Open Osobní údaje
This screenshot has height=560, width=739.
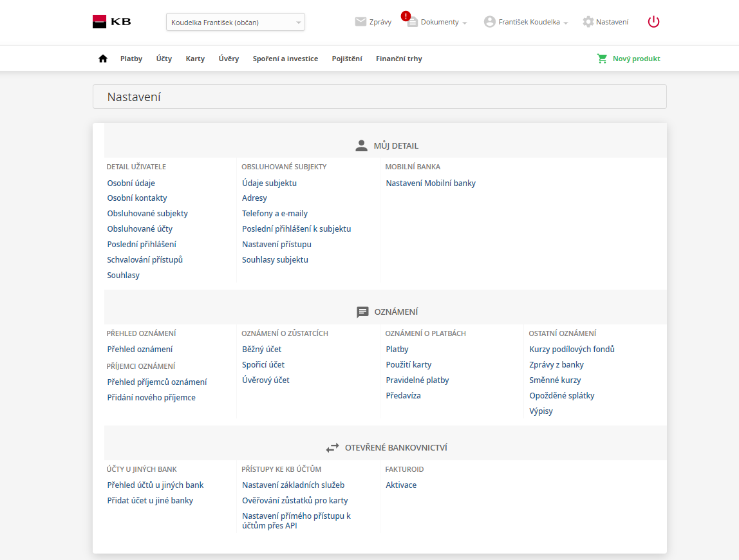coord(131,183)
